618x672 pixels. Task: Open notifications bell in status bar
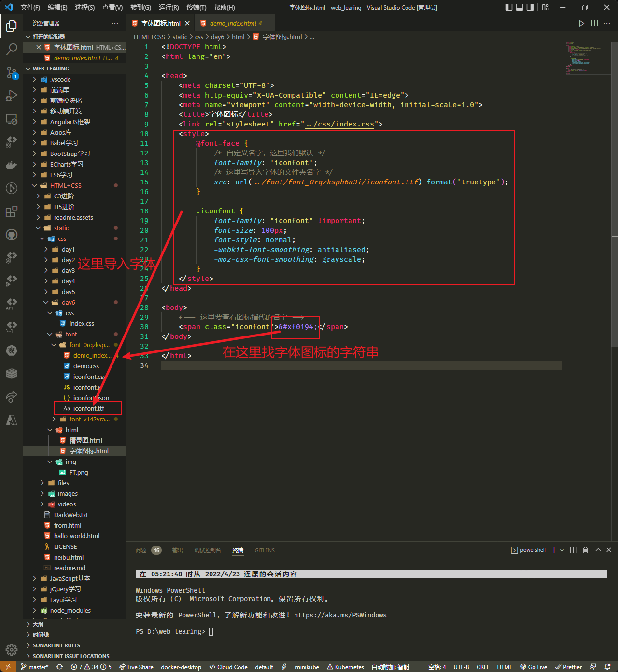(607, 667)
